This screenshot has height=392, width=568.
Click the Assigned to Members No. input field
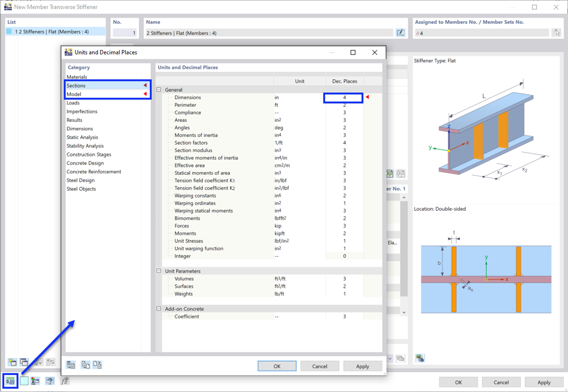point(481,33)
